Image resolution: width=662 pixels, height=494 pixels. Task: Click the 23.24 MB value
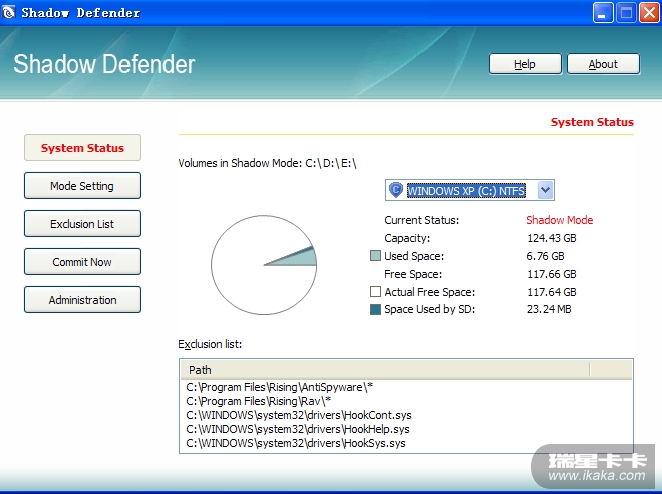549,309
